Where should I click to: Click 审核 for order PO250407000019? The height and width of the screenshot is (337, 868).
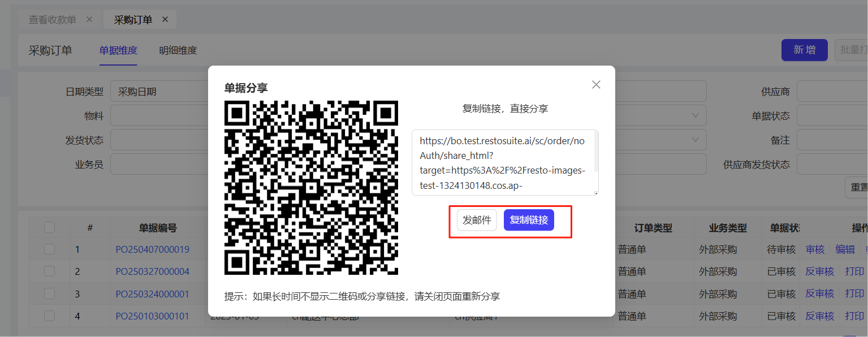coord(815,249)
